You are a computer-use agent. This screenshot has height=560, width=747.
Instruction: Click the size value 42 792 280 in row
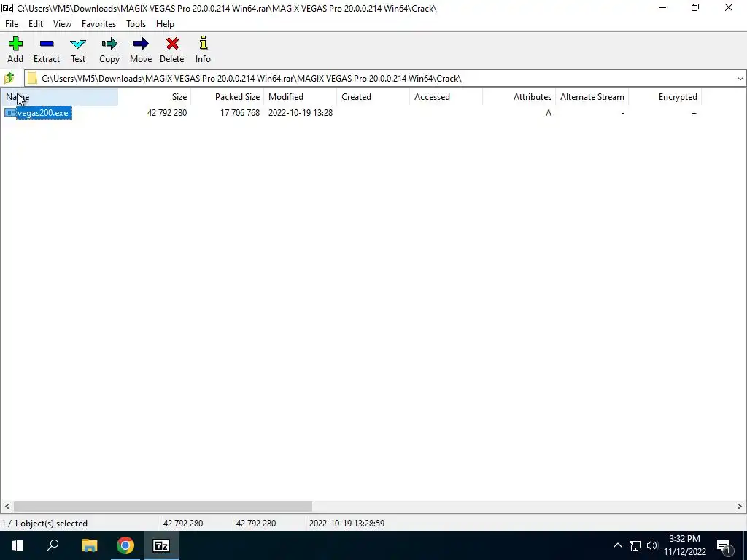167,113
